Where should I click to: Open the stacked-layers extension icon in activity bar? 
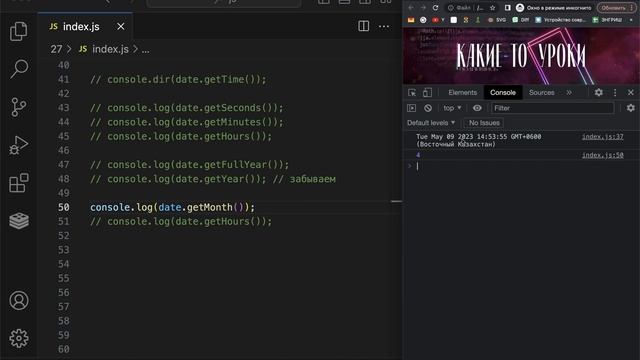19,221
